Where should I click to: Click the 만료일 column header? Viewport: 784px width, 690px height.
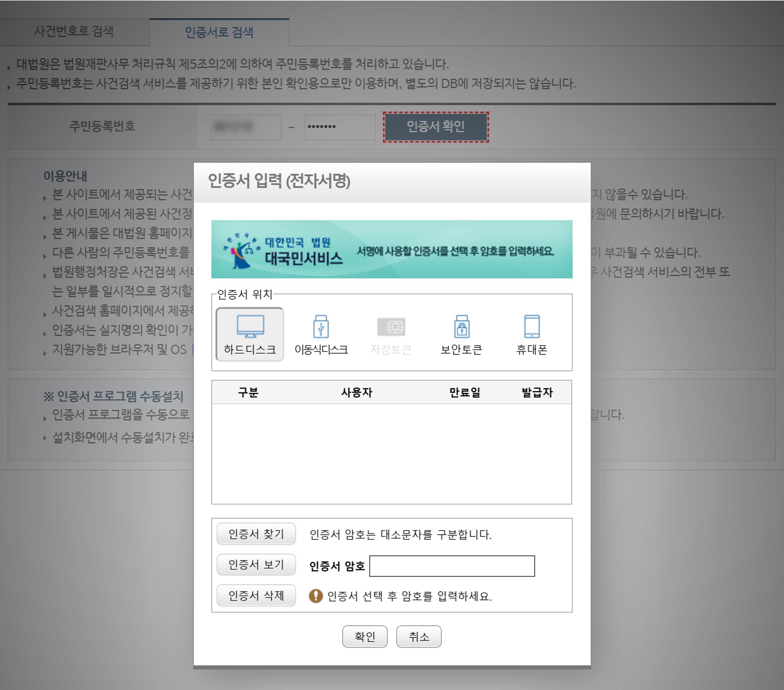465,392
